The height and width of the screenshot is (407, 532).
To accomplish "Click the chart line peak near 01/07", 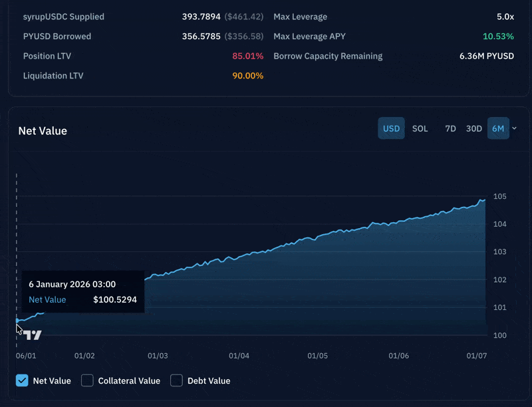I will [x=481, y=200].
